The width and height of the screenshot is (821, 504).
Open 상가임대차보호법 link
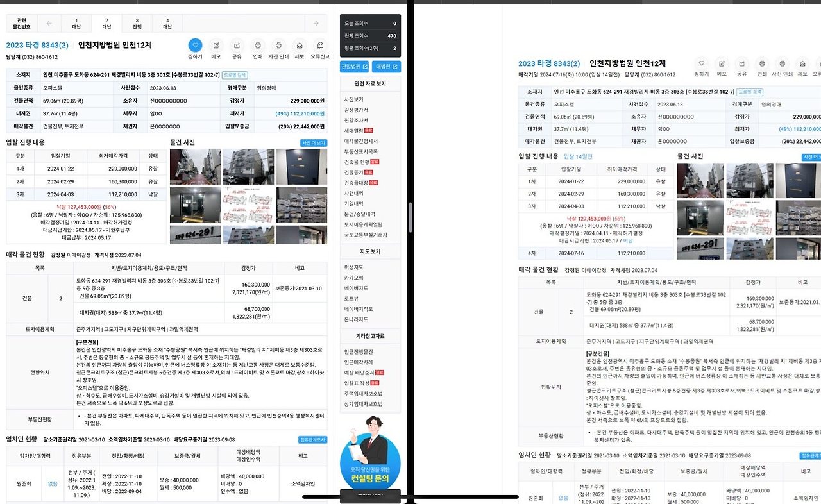(x=363, y=403)
